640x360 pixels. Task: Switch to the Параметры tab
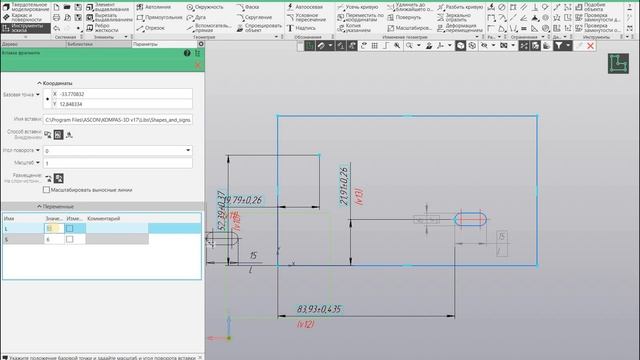click(x=164, y=44)
